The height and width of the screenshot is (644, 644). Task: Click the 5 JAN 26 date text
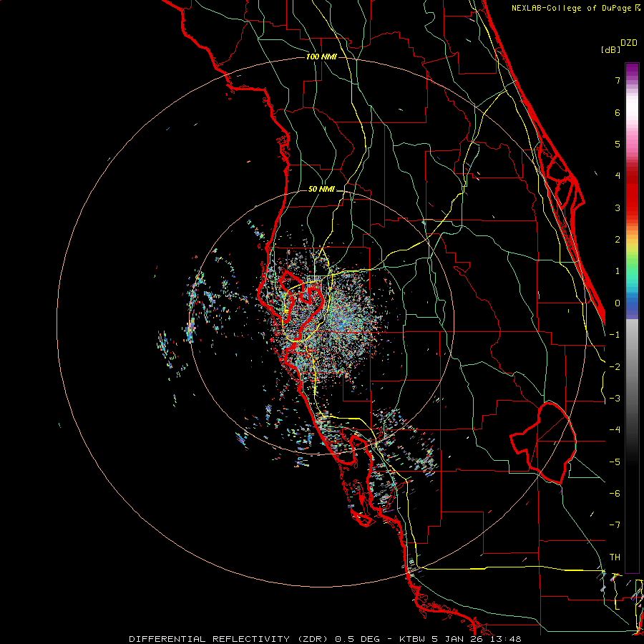click(459, 639)
